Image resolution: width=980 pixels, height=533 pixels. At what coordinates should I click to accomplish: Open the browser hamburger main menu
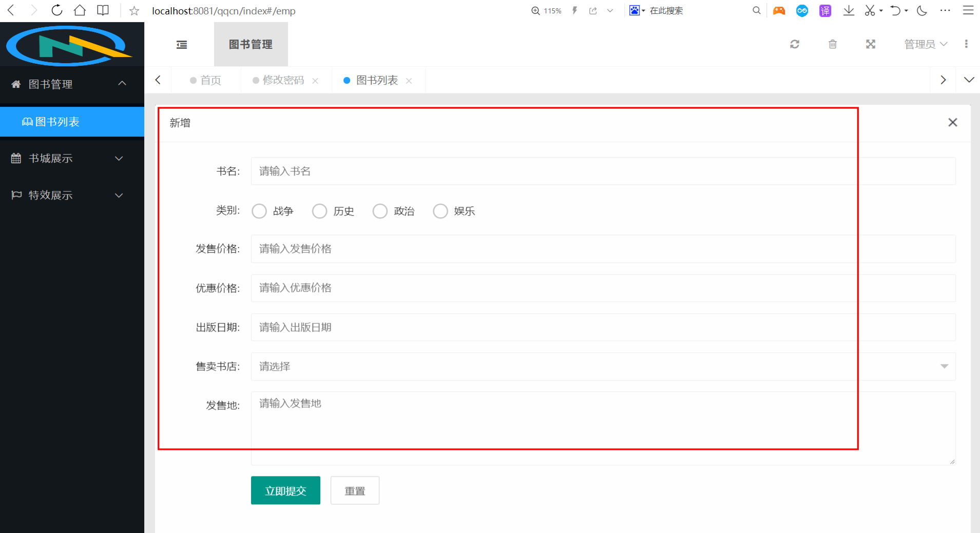[968, 10]
